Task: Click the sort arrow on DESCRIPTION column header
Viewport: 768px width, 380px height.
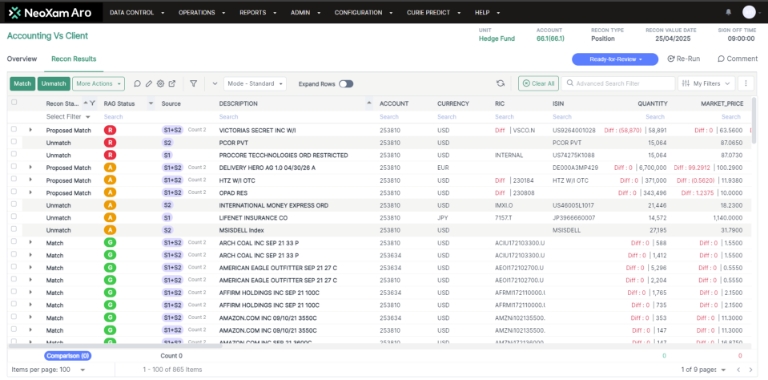Action: pos(369,103)
